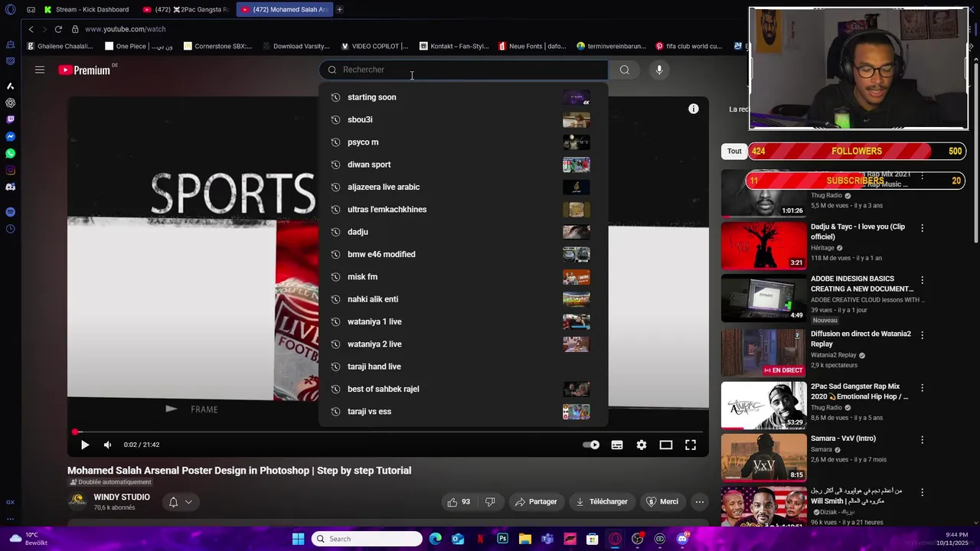The height and width of the screenshot is (551, 980).
Task: Open options menu for Watania2 Replay stream
Action: pyautogui.click(x=922, y=335)
